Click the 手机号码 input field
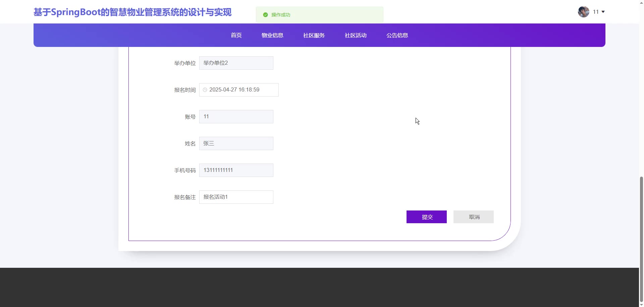Image resolution: width=644 pixels, height=307 pixels. point(236,170)
